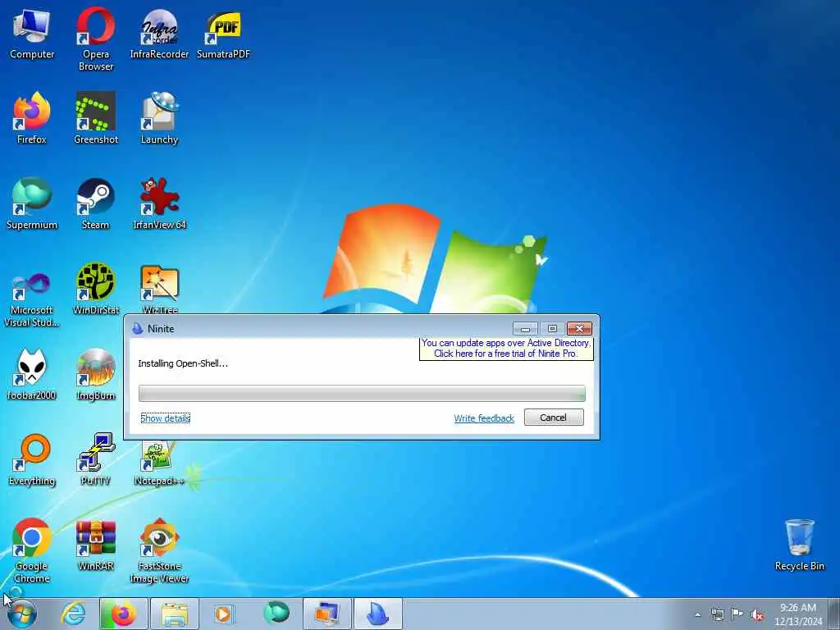Open Internet Explorer from the taskbar

[73, 614]
